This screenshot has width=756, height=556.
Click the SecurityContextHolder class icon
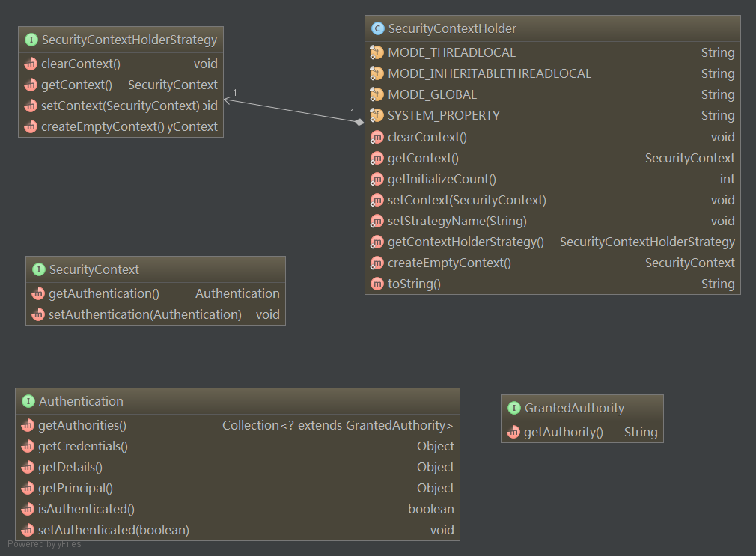[x=377, y=29]
